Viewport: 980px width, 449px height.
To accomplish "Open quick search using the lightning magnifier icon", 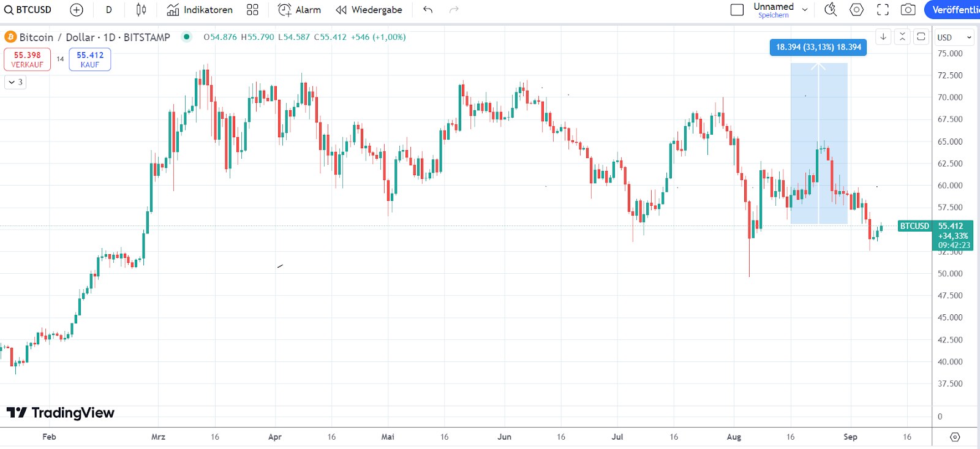I will [831, 9].
